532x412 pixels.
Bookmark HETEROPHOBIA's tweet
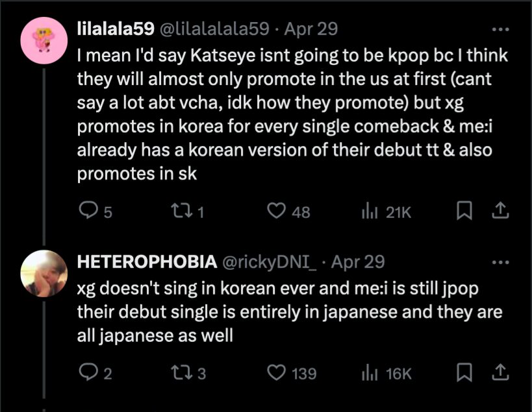(x=464, y=372)
